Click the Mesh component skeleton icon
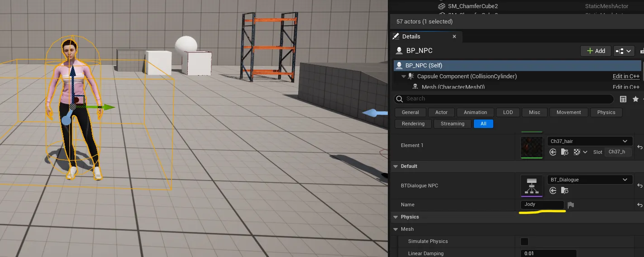Image resolution: width=644 pixels, height=257 pixels. [415, 87]
